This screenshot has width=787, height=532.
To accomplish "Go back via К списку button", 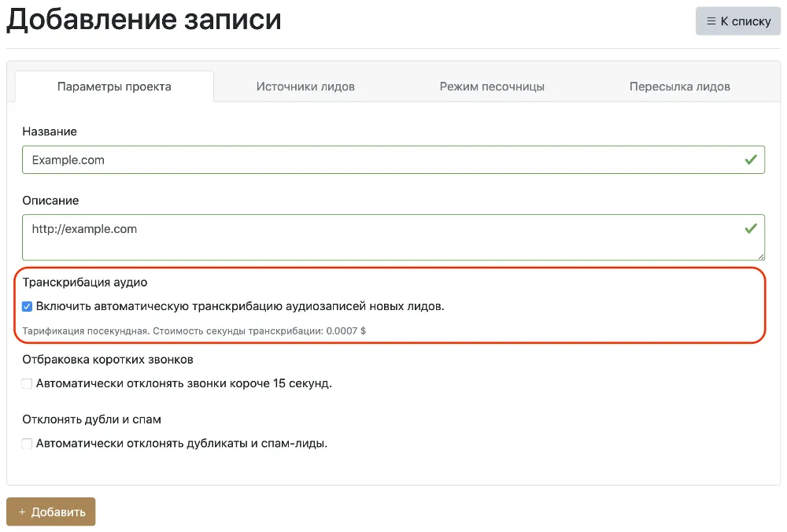I will (x=738, y=21).
